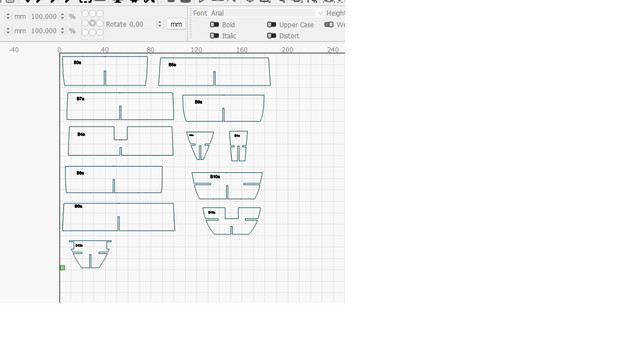Click the green origin marker square

click(62, 268)
